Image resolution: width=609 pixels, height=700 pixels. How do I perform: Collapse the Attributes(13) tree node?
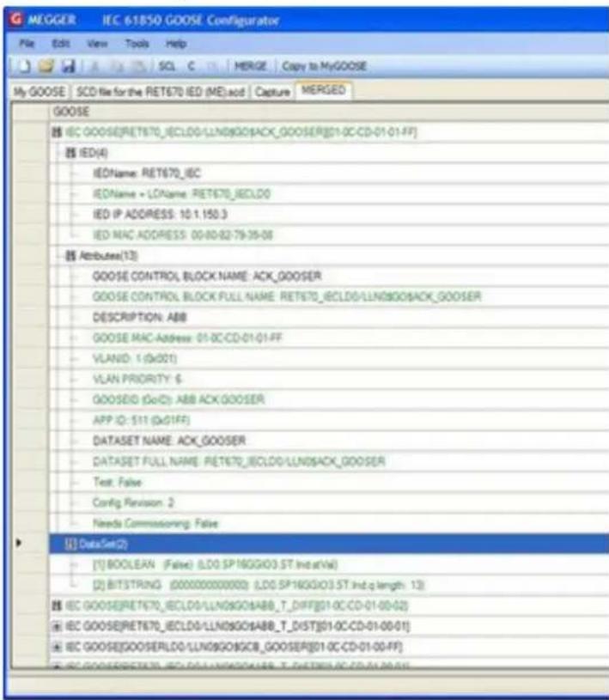coord(70,256)
